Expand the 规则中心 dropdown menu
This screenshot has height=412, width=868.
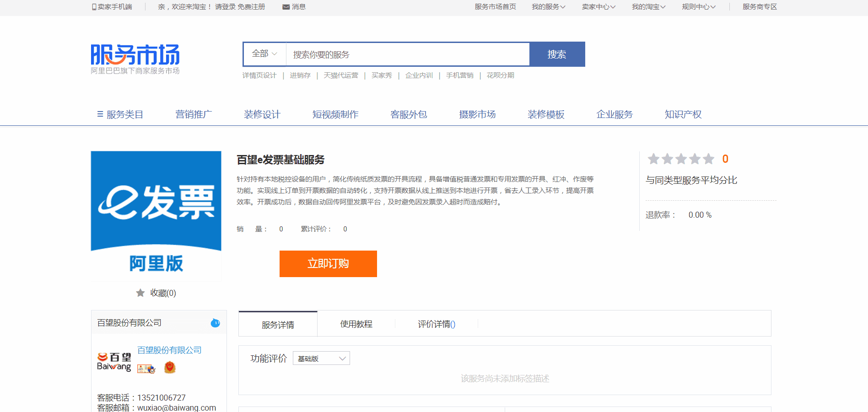coord(699,7)
